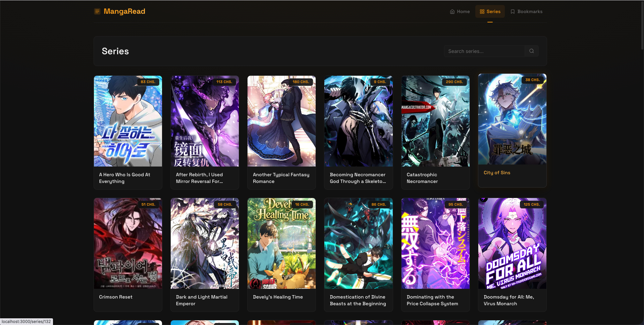Click the 51 CHS. badge
This screenshot has height=325, width=644.
coord(148,204)
